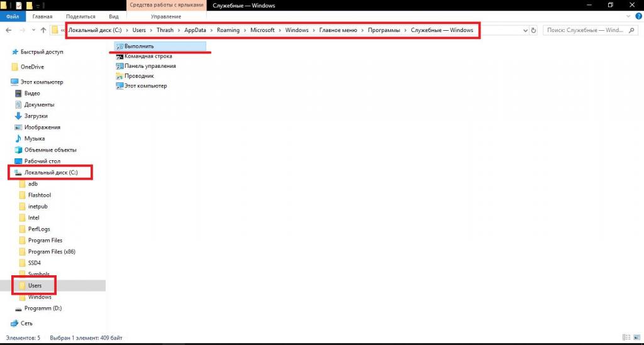This screenshot has width=644, height=345.
Task: Open OneDrive in navigation pane
Action: 28,67
